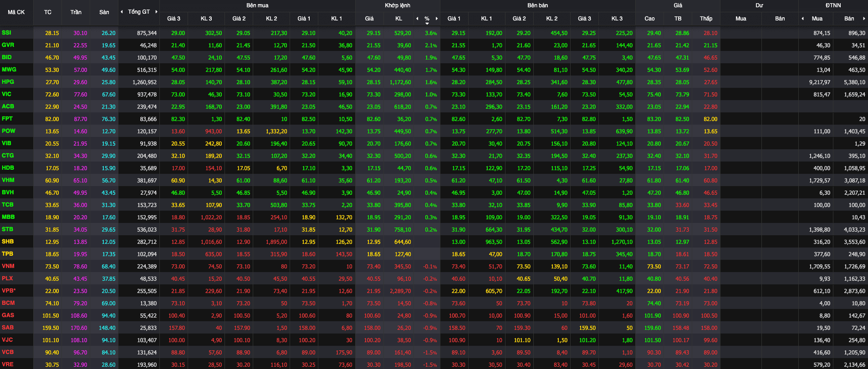Open the SHB stock symbol

tap(8, 242)
